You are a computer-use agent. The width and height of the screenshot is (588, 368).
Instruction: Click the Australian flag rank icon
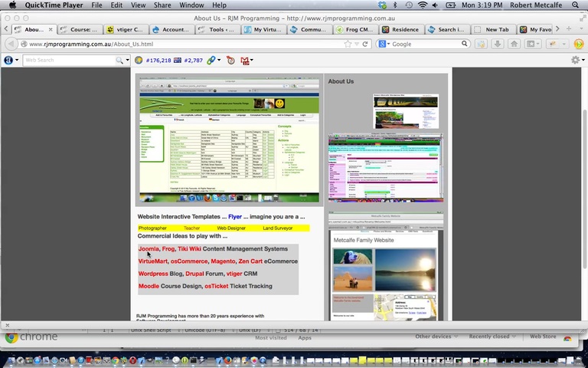[x=178, y=60]
